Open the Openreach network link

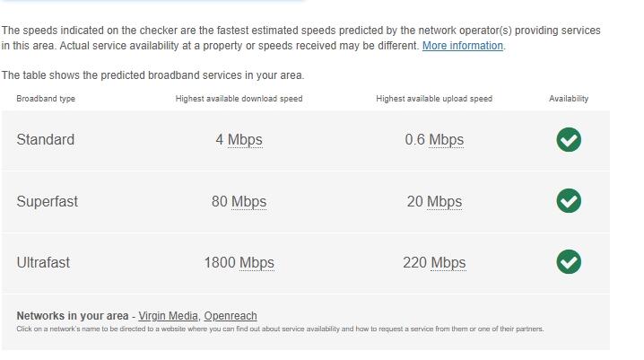pos(231,316)
